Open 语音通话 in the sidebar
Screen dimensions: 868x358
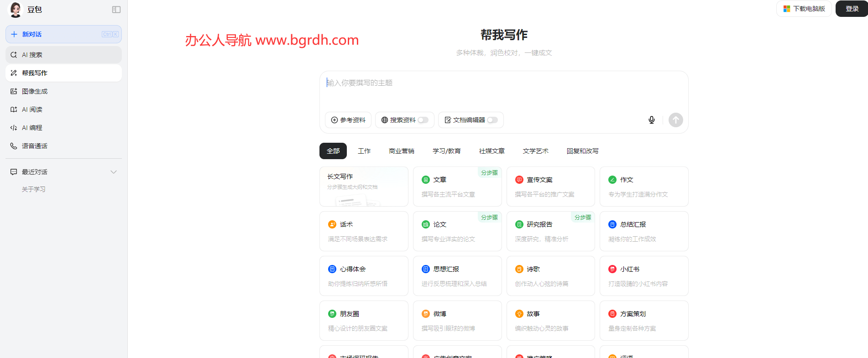(x=63, y=146)
